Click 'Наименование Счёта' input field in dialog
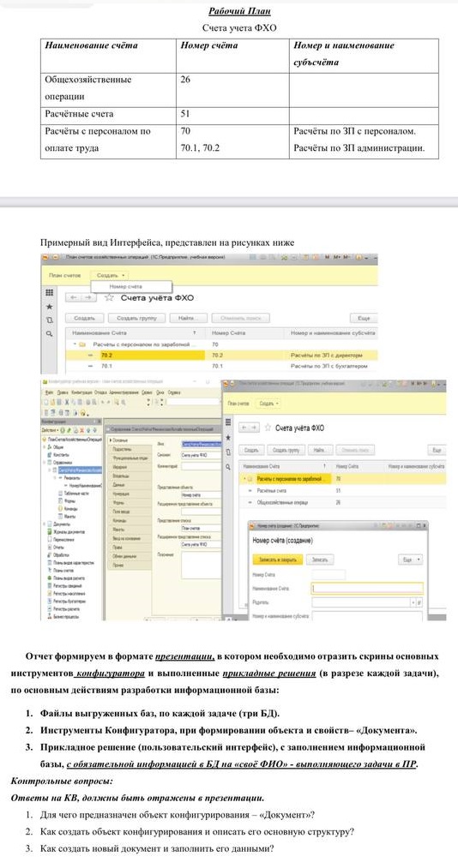458x868 pixels. pyautogui.click(x=367, y=589)
